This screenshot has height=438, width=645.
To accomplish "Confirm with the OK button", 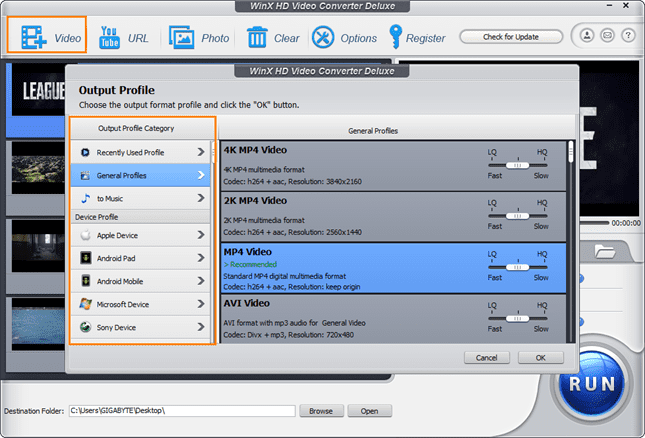I will pyautogui.click(x=541, y=357).
